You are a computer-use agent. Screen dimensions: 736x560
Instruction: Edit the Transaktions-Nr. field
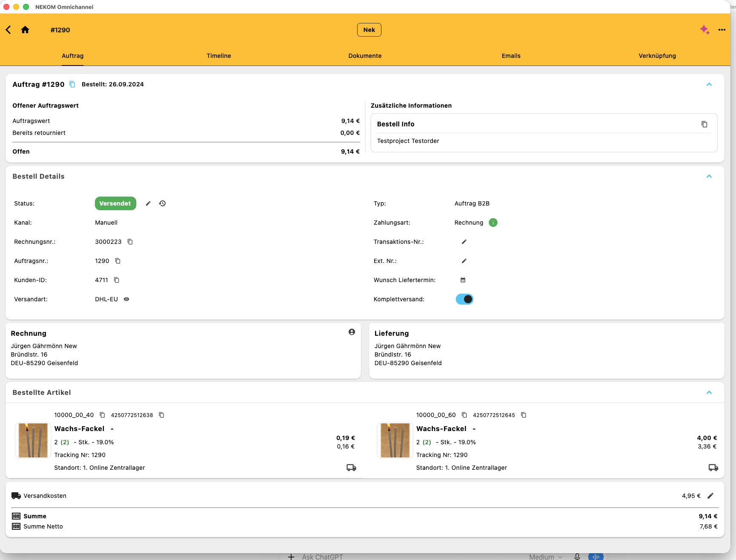tap(464, 242)
